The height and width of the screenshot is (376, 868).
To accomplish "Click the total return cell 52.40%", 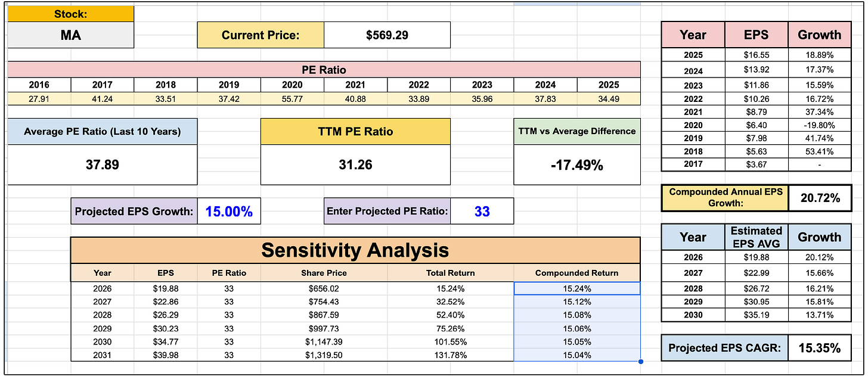I will (450, 315).
